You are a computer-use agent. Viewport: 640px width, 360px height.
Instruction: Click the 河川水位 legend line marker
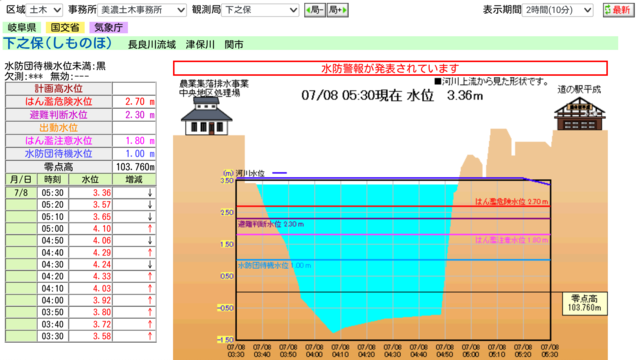click(279, 173)
